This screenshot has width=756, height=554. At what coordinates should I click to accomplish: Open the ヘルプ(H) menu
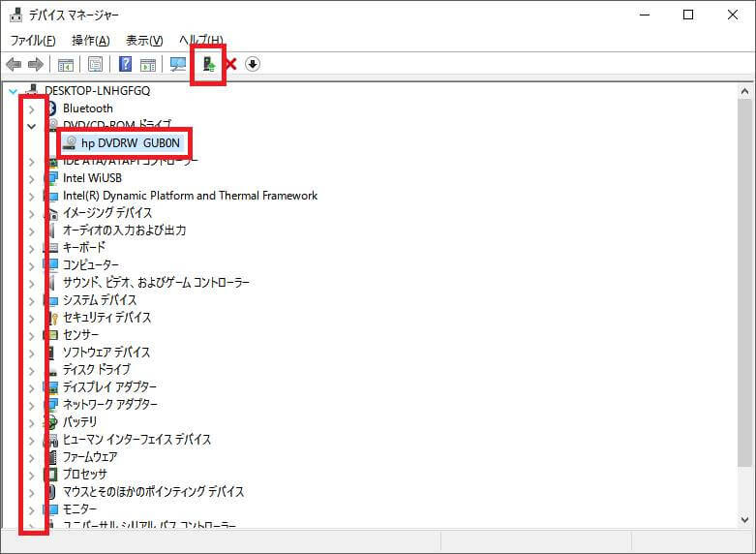pyautogui.click(x=201, y=41)
